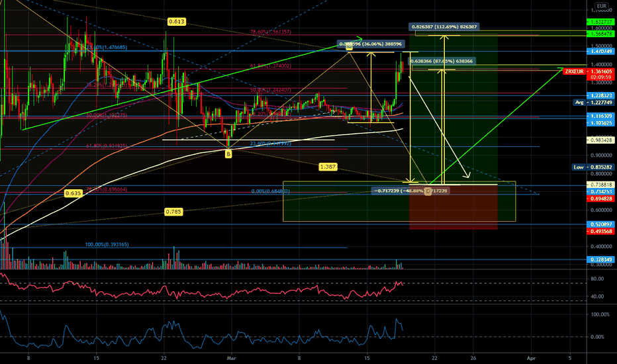Click the cream price label 0.738818
617x364 pixels.
pyautogui.click(x=601, y=185)
